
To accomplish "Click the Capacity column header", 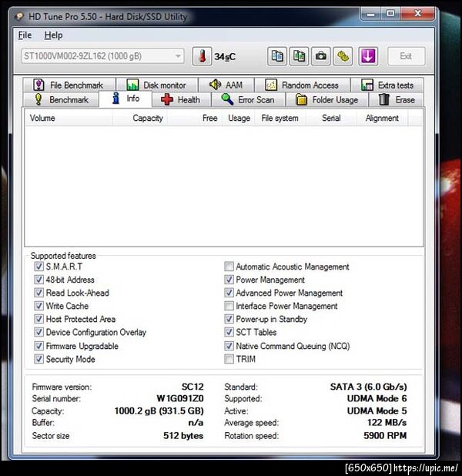I will tap(140, 118).
